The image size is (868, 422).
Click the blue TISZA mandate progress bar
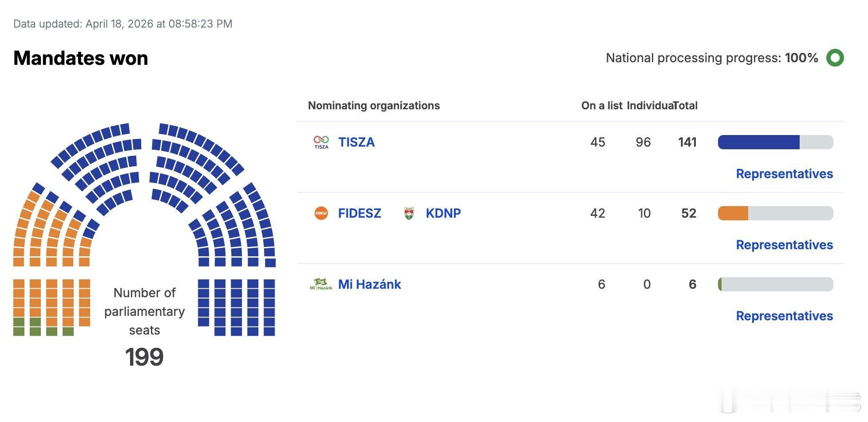758,142
